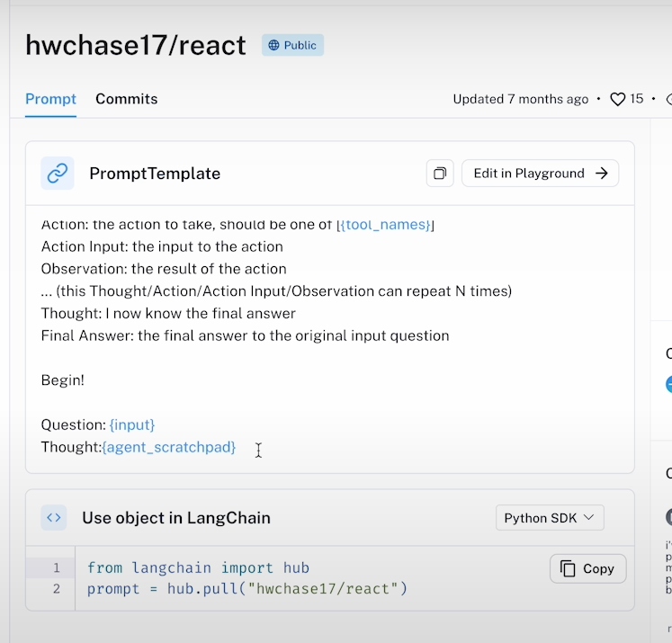Click the PromptTemplate link icon
This screenshot has height=643, width=672.
click(58, 174)
